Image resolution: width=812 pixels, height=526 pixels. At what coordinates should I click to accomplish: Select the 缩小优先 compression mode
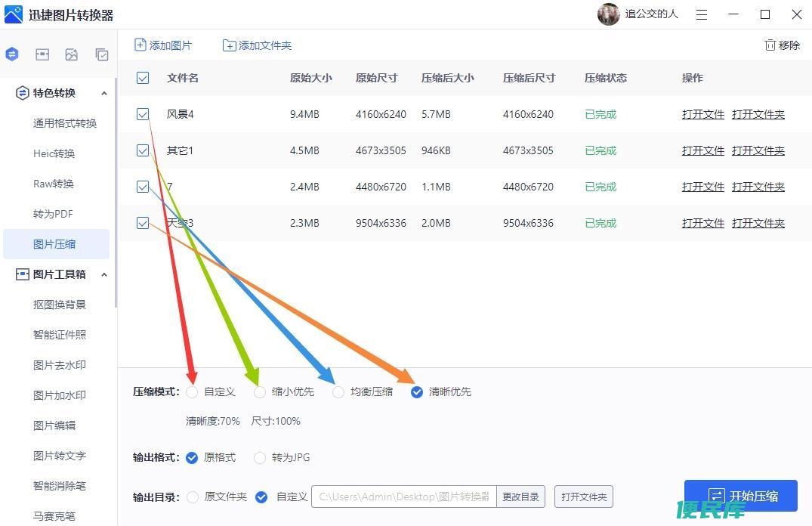pyautogui.click(x=260, y=392)
